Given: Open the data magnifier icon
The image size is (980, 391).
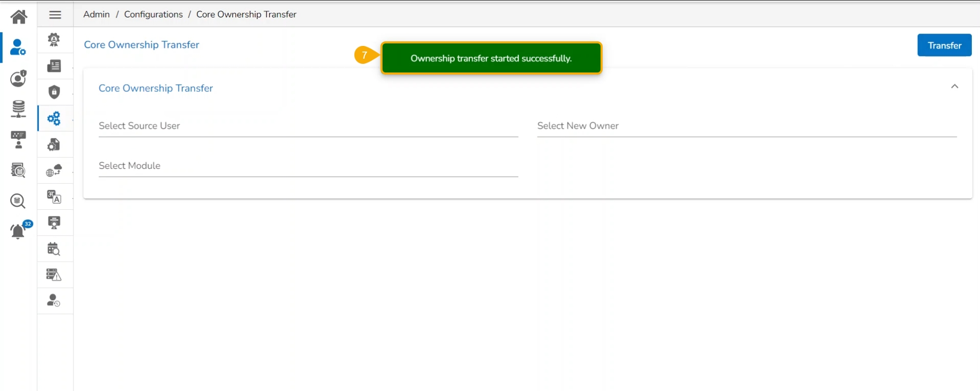Looking at the screenshot, I should point(18,201).
